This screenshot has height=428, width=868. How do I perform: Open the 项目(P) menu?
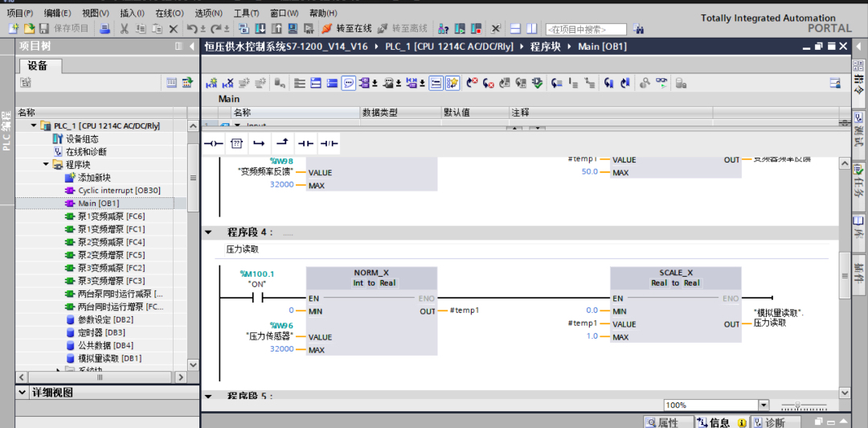[x=19, y=13]
